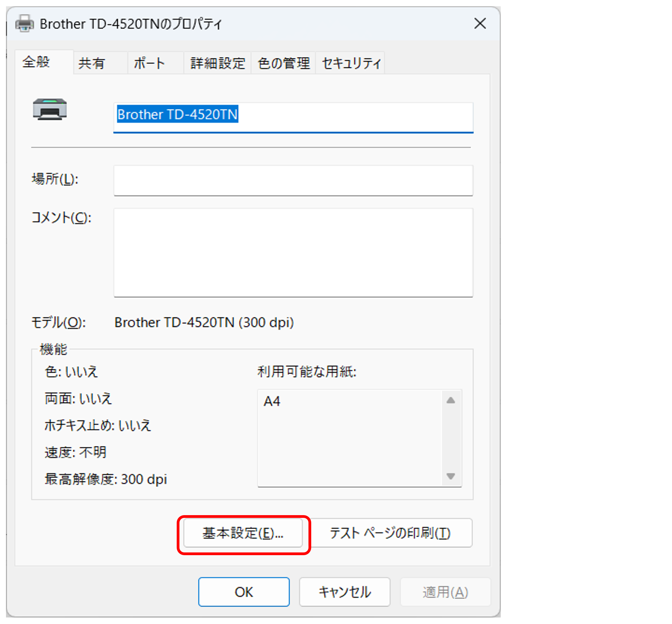Click the printer icon in title bar
This screenshot has width=672, height=624.
tap(24, 24)
